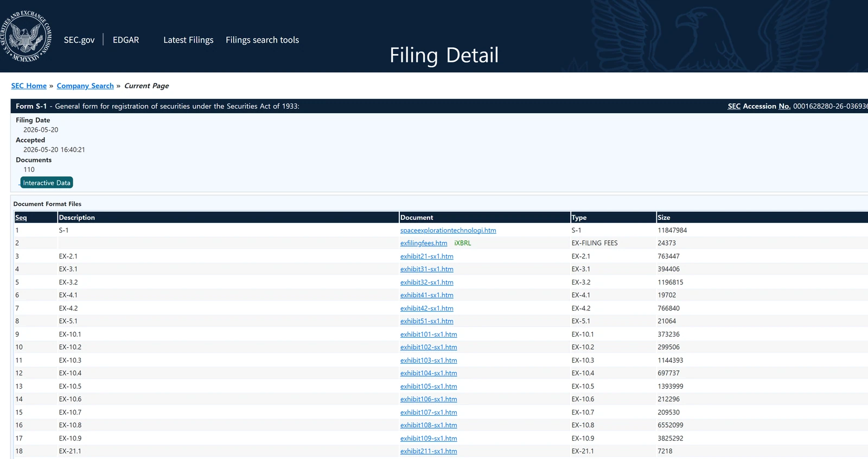Select accepted time 2026-05-20 16:40:21
The height and width of the screenshot is (459, 868).
point(54,150)
